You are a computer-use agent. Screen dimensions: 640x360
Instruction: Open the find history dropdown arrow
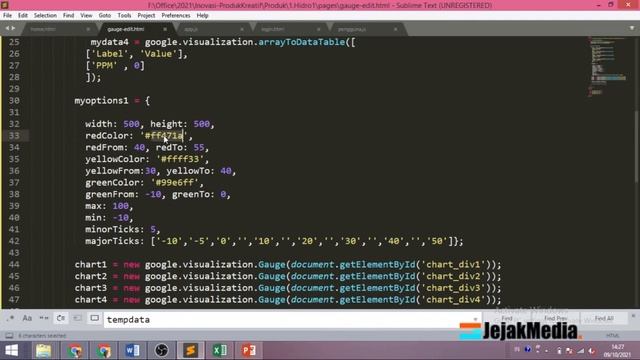pyautogui.click(x=475, y=319)
